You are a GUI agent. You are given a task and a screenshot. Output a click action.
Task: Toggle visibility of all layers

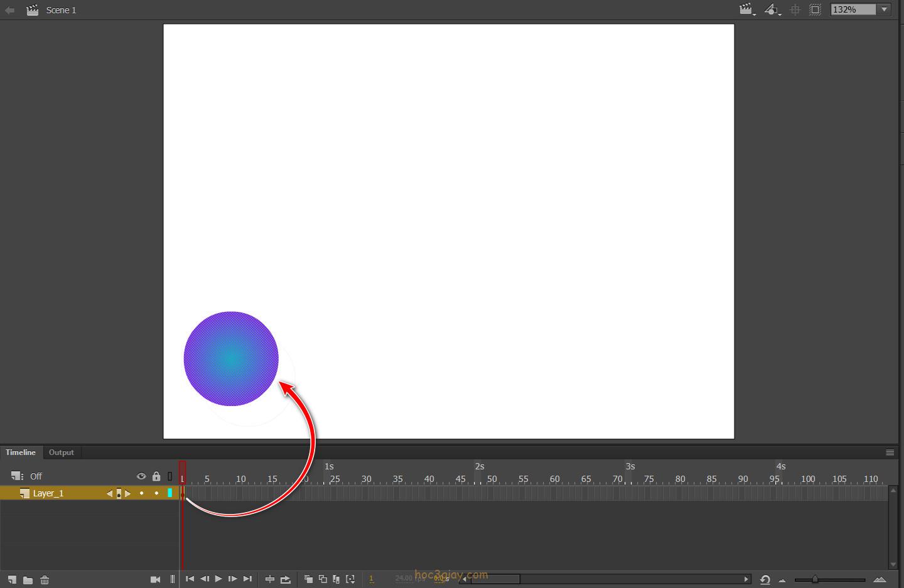click(x=141, y=476)
